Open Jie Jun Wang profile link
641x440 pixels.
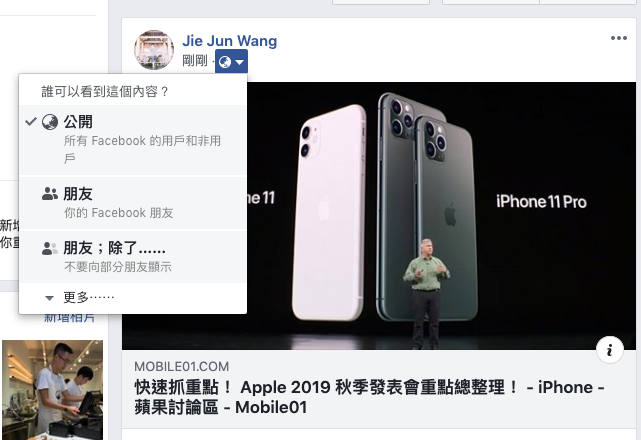(229, 40)
